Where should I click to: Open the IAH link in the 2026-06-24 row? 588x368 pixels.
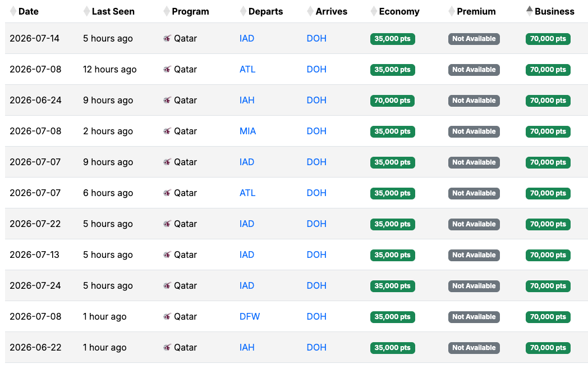click(247, 100)
